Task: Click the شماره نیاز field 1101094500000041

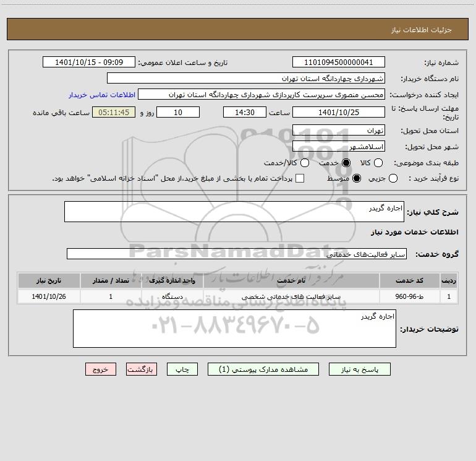Action: click(339, 62)
